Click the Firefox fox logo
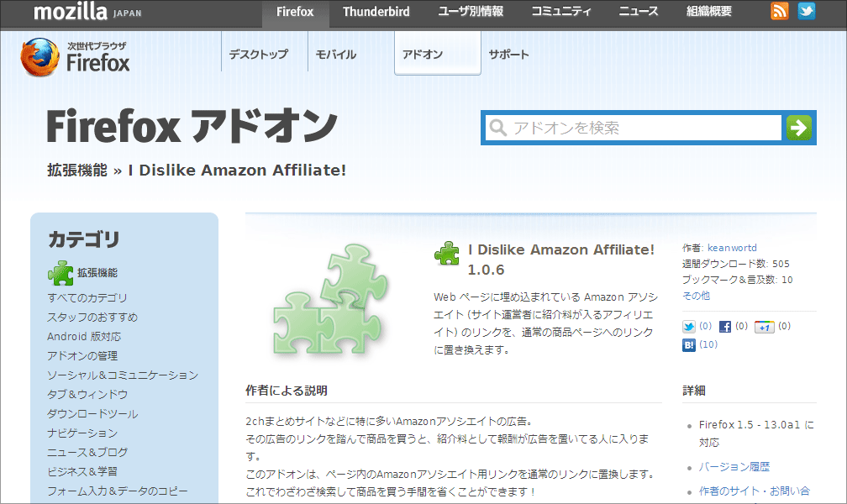Viewport: 847px width, 504px height. point(39,57)
